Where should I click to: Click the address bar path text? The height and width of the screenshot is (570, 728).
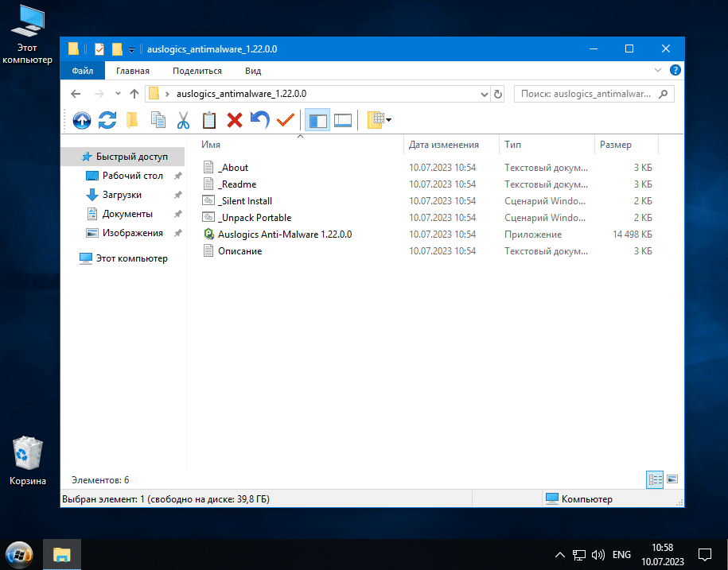241,94
